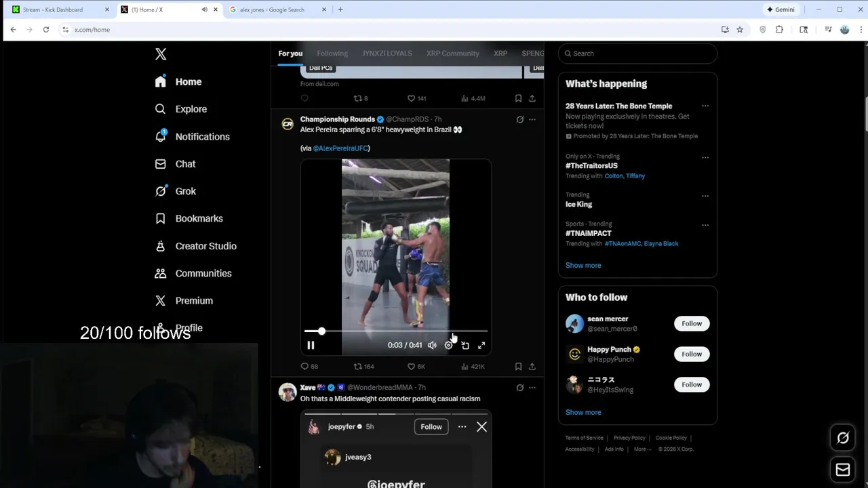Like the Championship Rounds post
Screen dimensions: 868x488
(x=416, y=367)
